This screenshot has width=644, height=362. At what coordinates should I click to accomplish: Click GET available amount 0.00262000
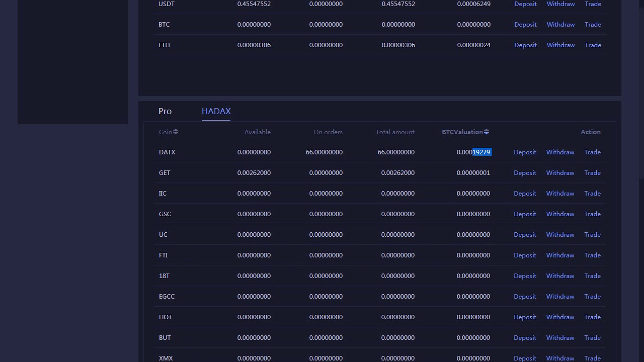254,172
